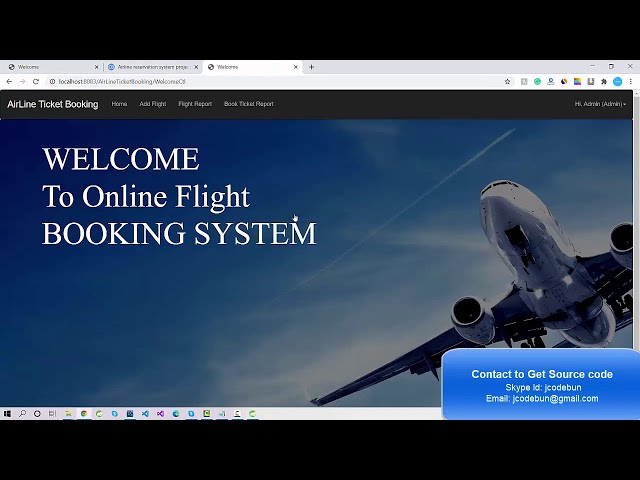
Task: Open the gray square extension beside the star
Action: tap(524, 82)
